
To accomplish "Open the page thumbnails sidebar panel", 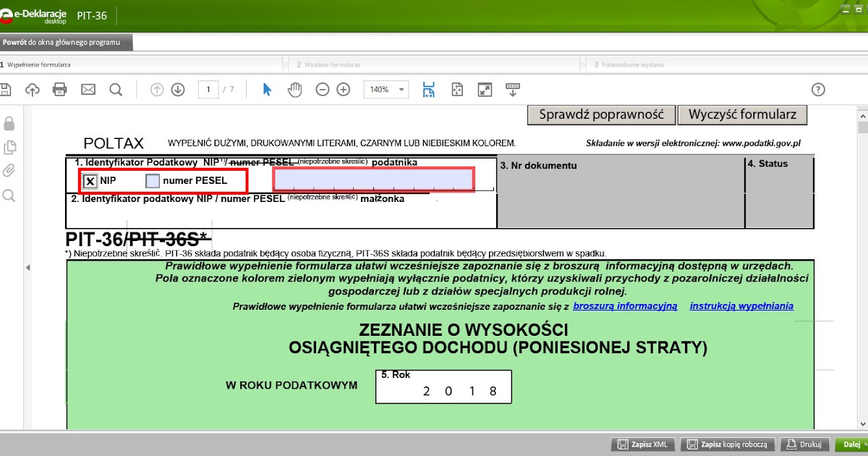I will 10,147.
